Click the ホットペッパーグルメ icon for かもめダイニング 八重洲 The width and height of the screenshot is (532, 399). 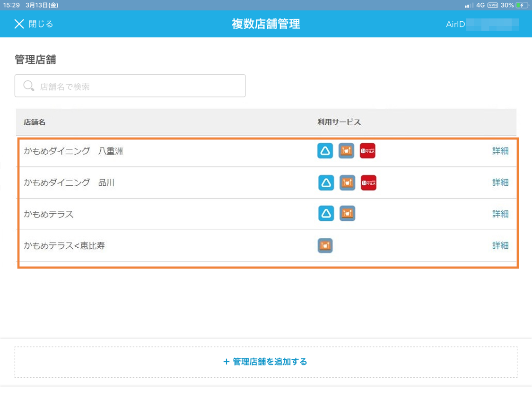click(x=368, y=151)
